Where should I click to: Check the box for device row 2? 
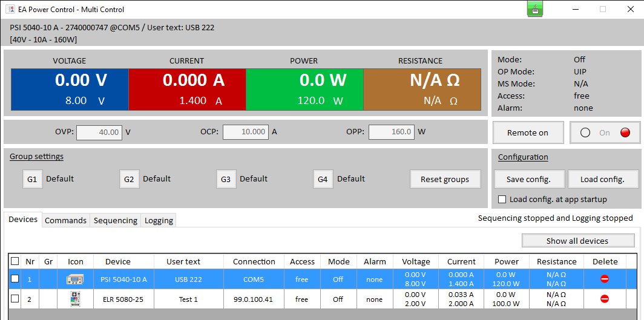click(x=15, y=299)
